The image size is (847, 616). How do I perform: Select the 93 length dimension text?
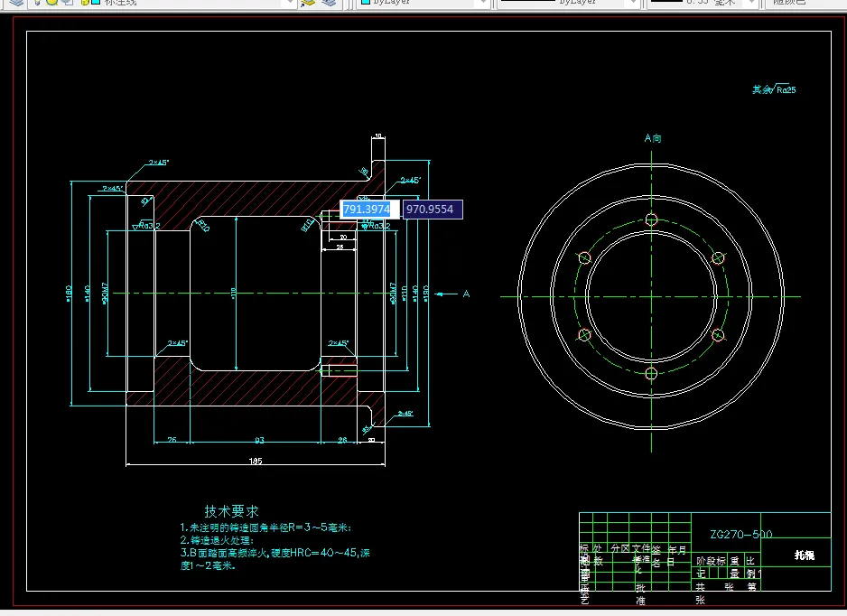[259, 441]
